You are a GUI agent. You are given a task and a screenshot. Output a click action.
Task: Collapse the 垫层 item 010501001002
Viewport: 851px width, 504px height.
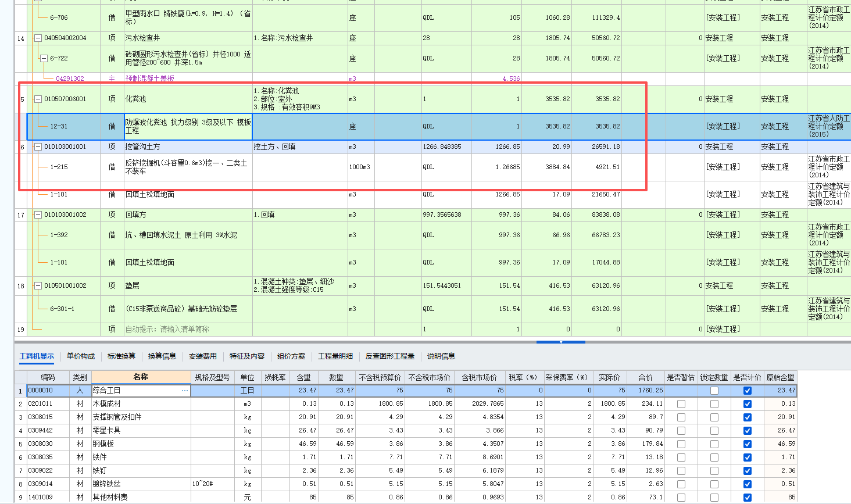click(x=38, y=285)
